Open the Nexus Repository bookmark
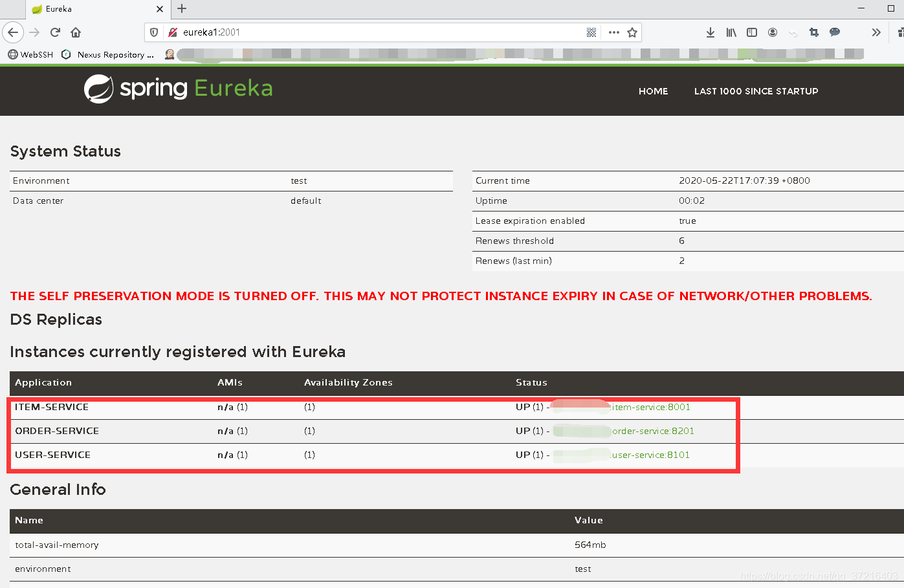 click(108, 54)
